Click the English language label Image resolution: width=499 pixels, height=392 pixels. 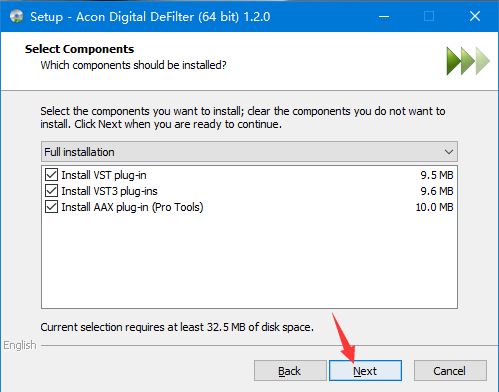pyautogui.click(x=20, y=345)
